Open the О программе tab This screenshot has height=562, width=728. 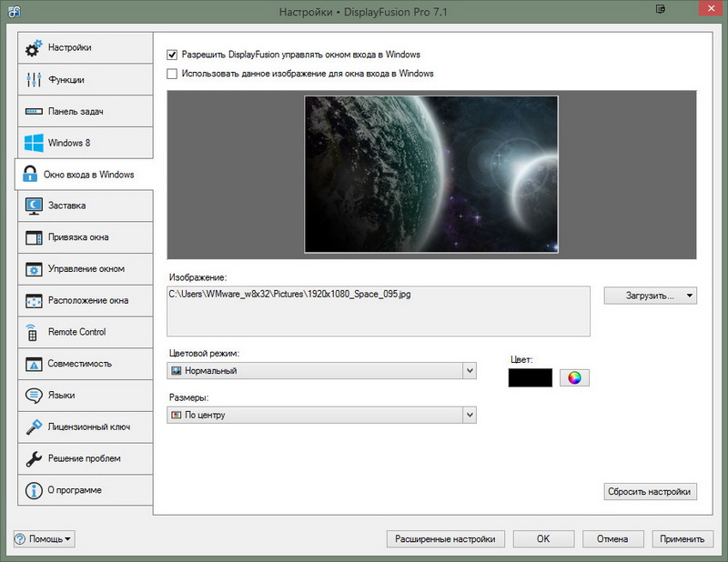click(86, 490)
